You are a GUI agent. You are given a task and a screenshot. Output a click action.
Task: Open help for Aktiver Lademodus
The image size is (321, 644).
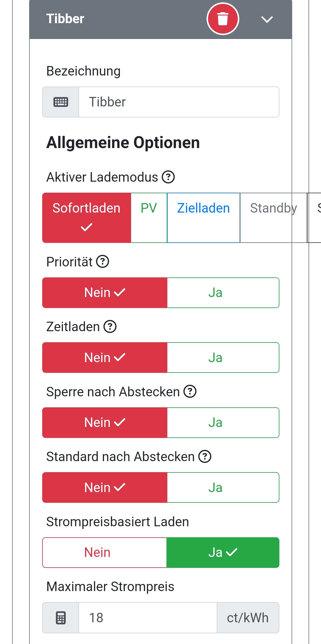pyautogui.click(x=168, y=177)
